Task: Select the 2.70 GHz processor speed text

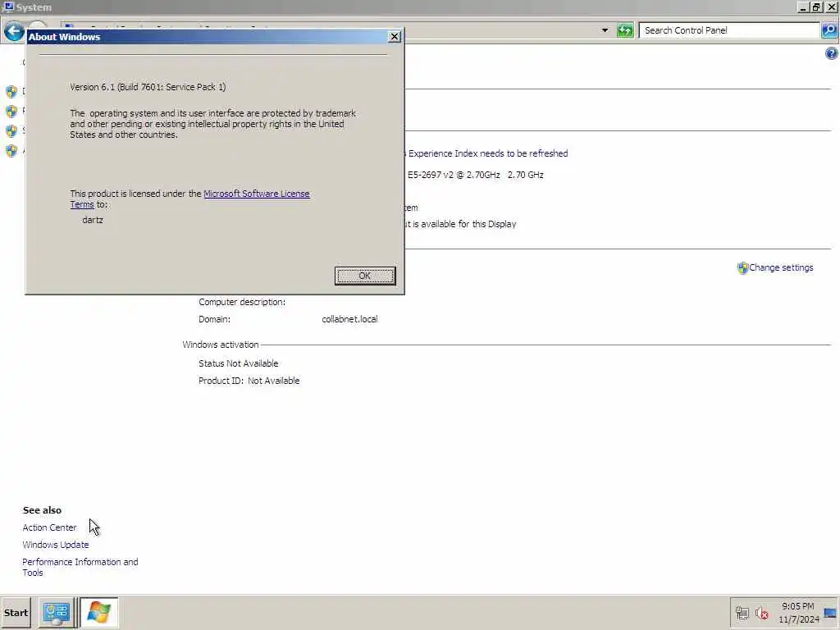Action: (526, 175)
